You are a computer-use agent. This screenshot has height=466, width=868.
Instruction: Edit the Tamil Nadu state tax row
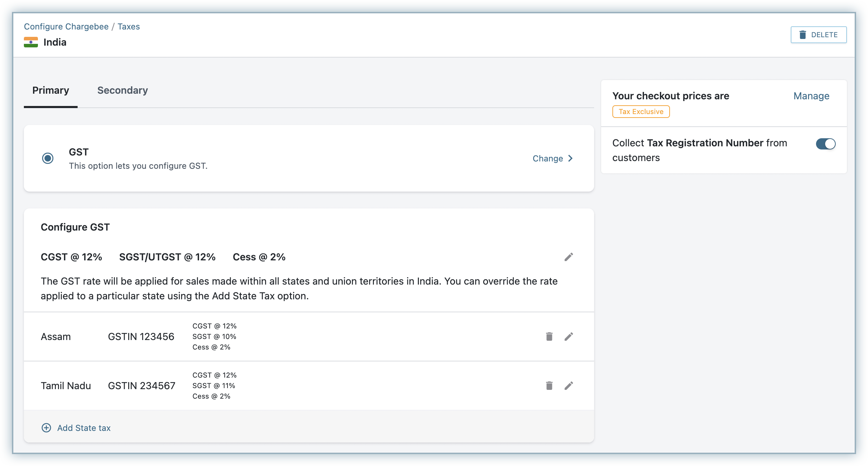[x=568, y=386]
